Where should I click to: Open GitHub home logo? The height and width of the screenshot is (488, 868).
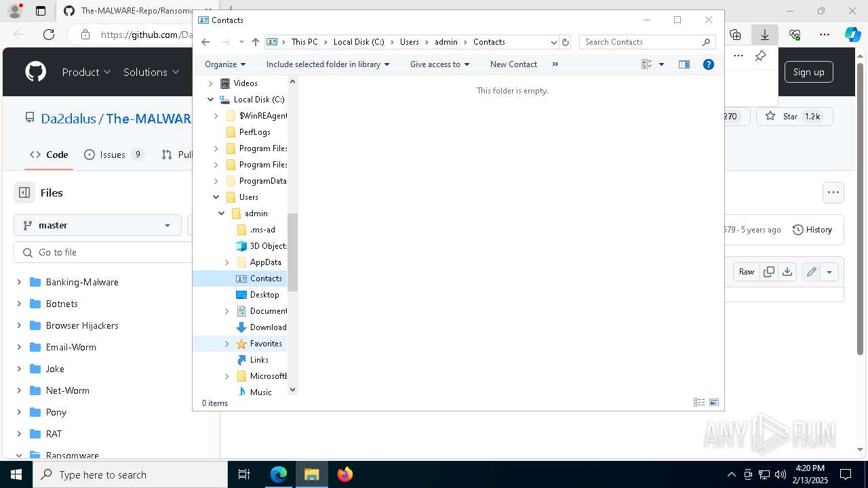(35, 72)
